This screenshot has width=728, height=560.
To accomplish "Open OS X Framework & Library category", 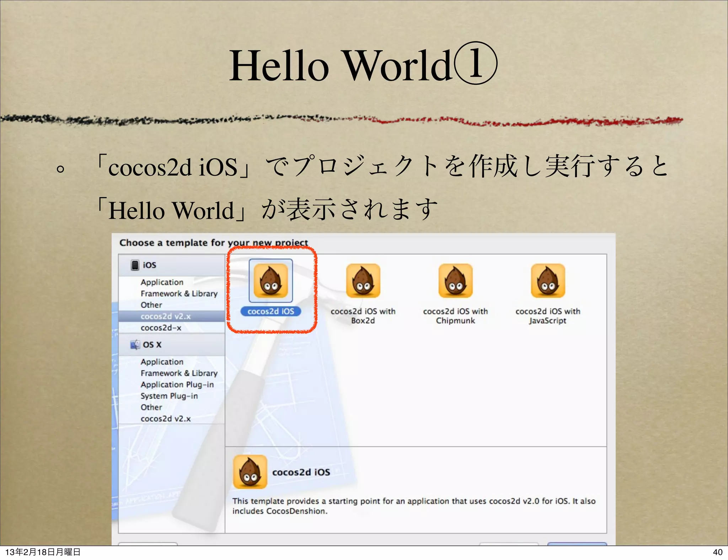I will point(179,373).
